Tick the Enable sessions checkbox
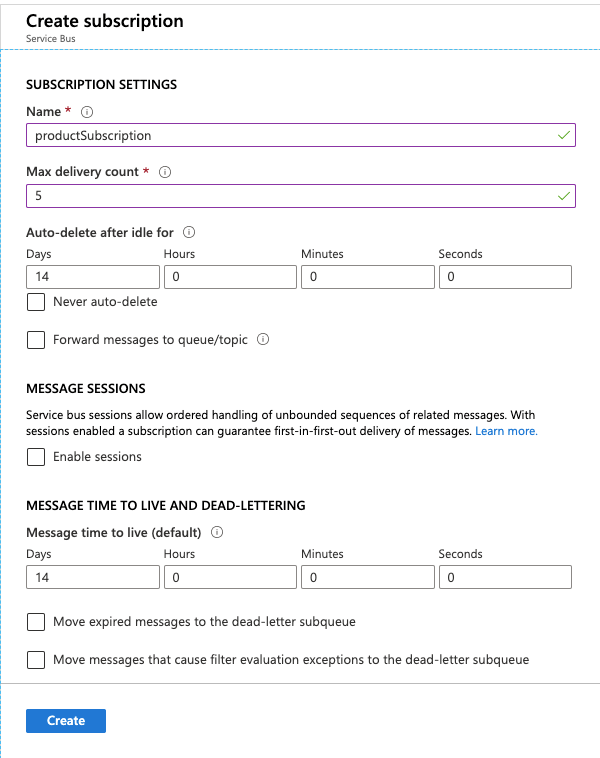The height and width of the screenshot is (758, 600). (36, 457)
